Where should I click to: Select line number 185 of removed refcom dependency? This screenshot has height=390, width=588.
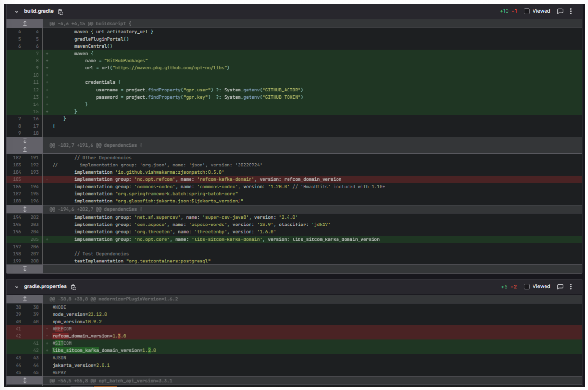[17, 179]
